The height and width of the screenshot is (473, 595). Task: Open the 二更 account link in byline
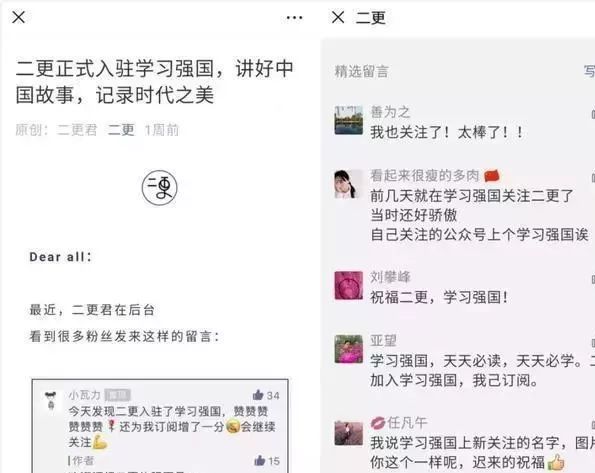[121, 130]
